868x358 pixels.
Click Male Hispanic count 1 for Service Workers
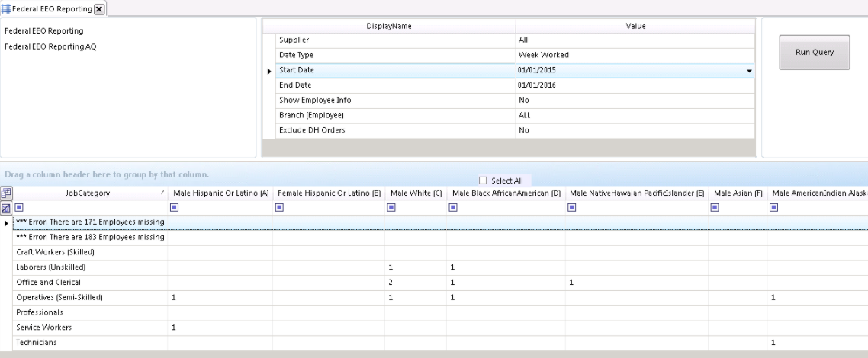click(174, 328)
